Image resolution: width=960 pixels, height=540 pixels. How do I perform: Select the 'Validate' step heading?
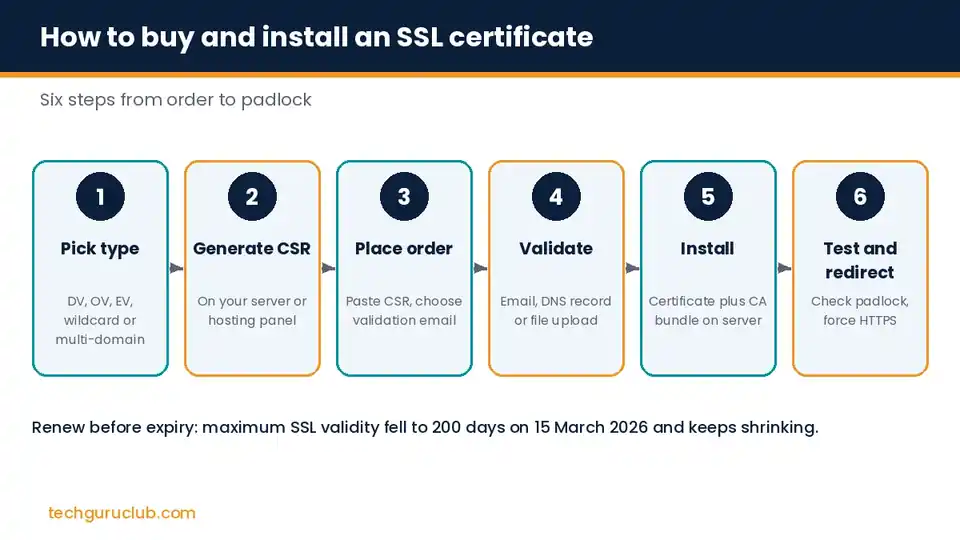[556, 249]
